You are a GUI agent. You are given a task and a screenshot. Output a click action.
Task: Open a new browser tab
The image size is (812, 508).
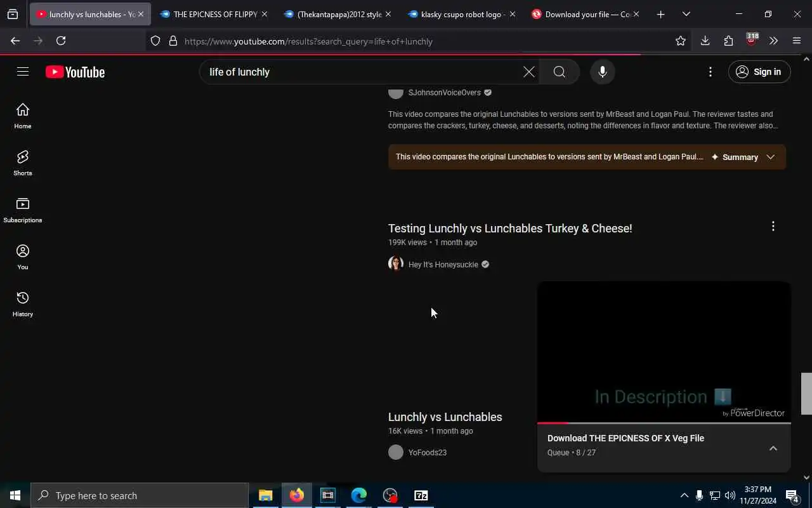coord(660,14)
